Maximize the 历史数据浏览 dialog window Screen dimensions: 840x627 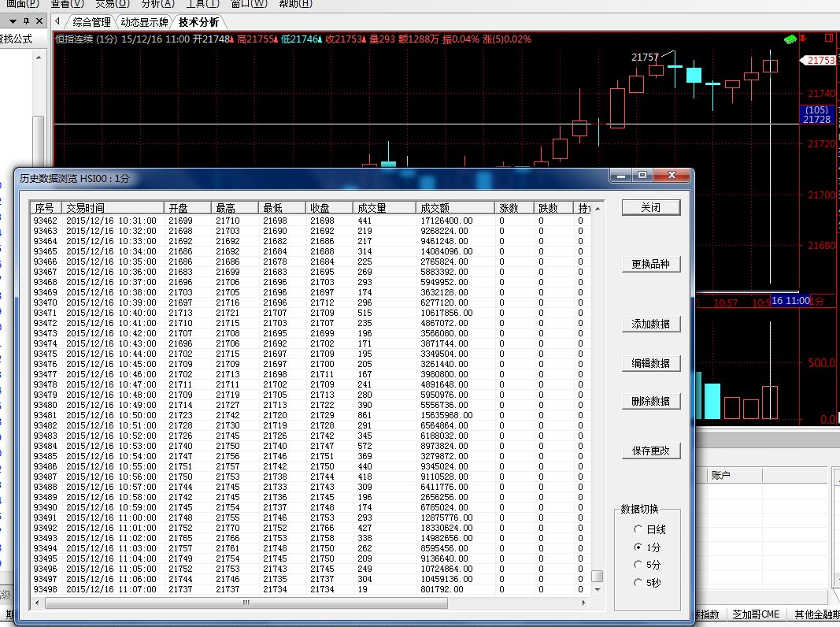click(x=642, y=176)
